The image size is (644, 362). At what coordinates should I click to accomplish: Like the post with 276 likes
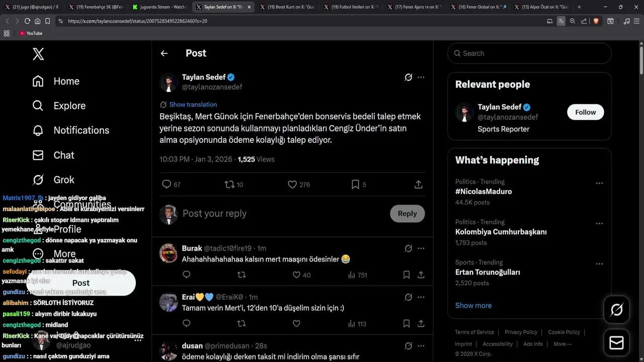coord(298,185)
